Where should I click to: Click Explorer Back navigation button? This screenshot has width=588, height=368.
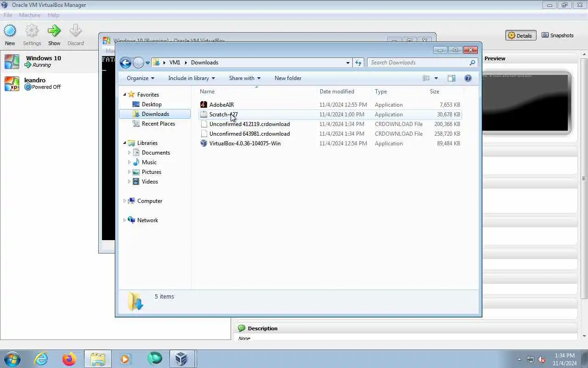(x=125, y=63)
